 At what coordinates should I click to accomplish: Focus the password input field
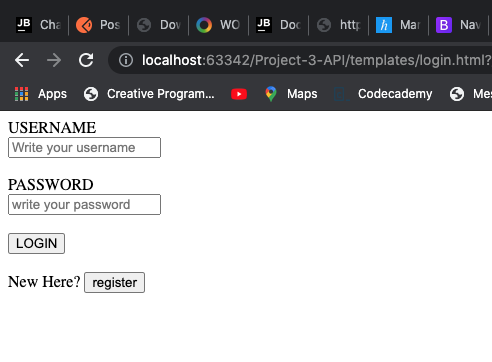[84, 204]
